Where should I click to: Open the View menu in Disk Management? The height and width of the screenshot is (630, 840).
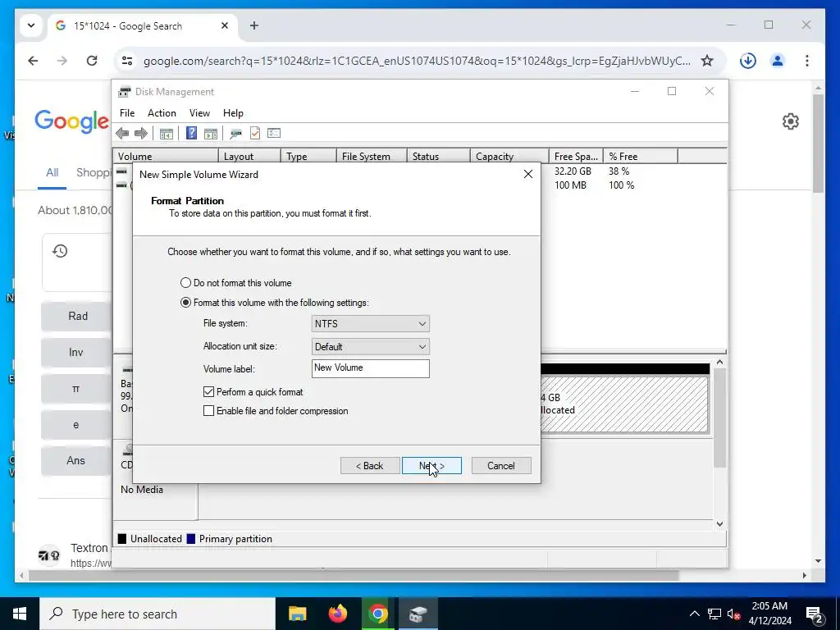(x=199, y=113)
